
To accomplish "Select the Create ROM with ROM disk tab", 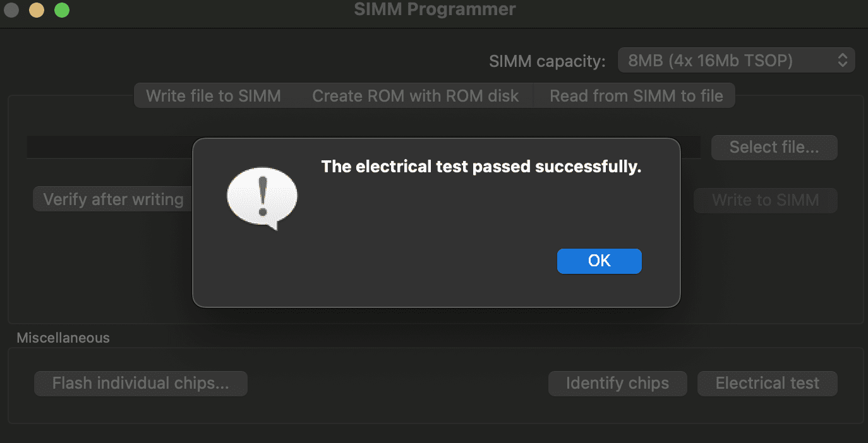I will pos(415,96).
